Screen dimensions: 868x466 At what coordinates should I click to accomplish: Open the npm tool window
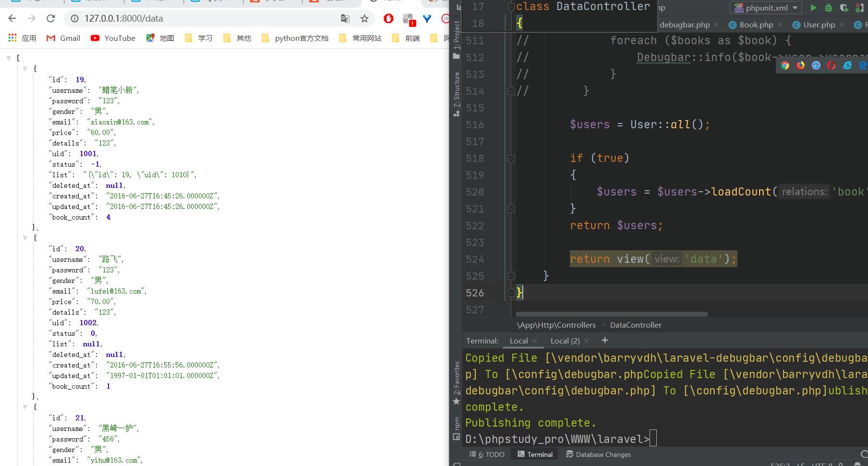pyautogui.click(x=457, y=429)
